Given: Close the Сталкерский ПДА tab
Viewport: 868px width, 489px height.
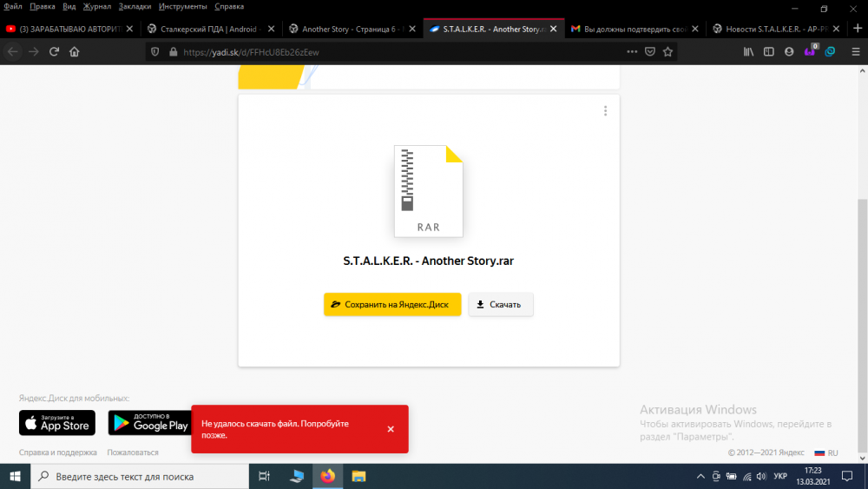Looking at the screenshot, I should [x=271, y=29].
